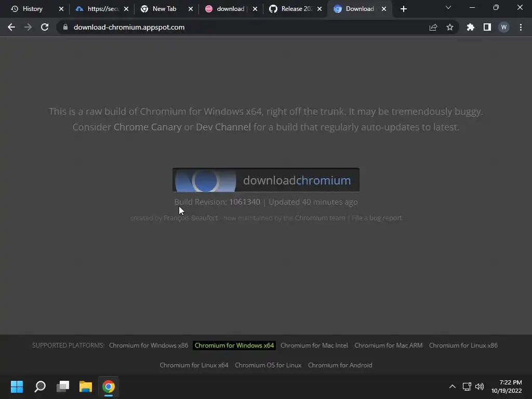Close the https://secu tab

click(126, 9)
